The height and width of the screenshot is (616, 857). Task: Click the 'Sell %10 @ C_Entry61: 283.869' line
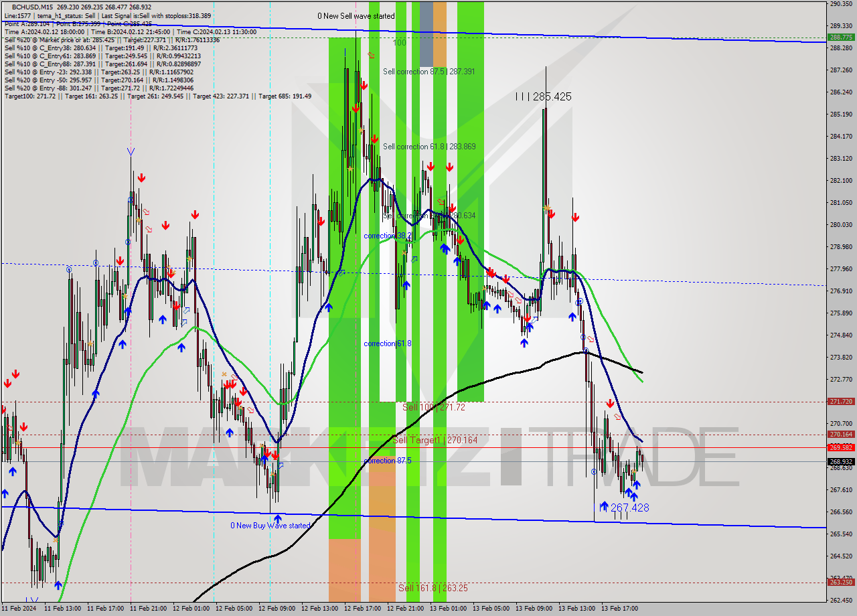tap(102, 56)
